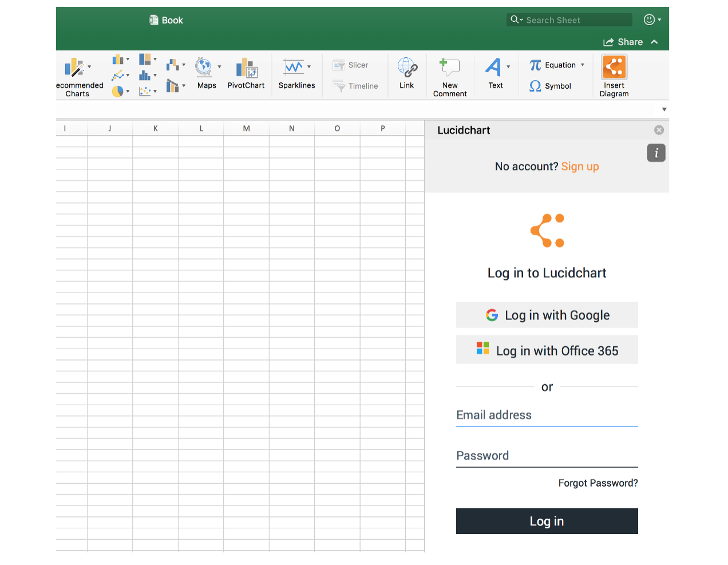This screenshot has height=565, width=728.
Task: Expand the line chart dropdown arrow
Action: coord(128,75)
